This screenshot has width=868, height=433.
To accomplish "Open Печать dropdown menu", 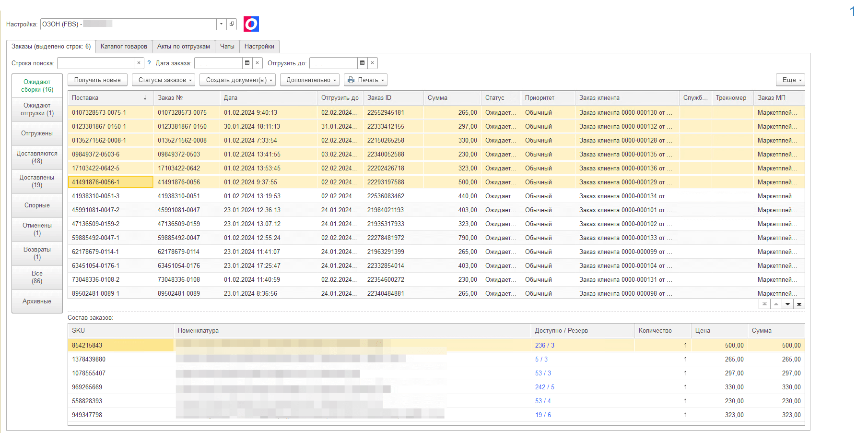I will [x=365, y=80].
